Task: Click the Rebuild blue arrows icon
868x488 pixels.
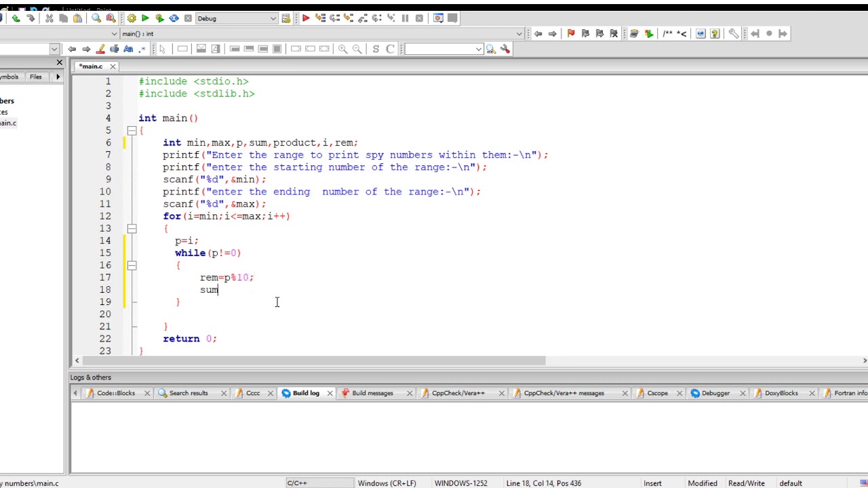Action: (174, 18)
